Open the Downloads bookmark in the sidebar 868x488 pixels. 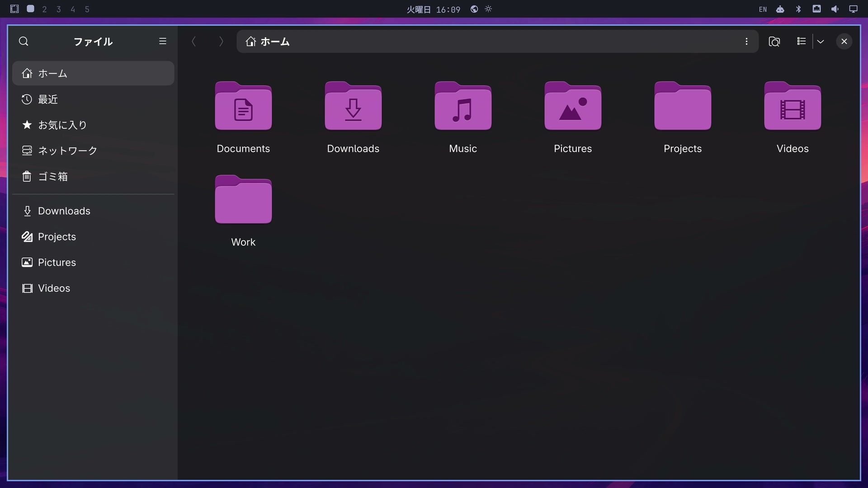(93, 211)
